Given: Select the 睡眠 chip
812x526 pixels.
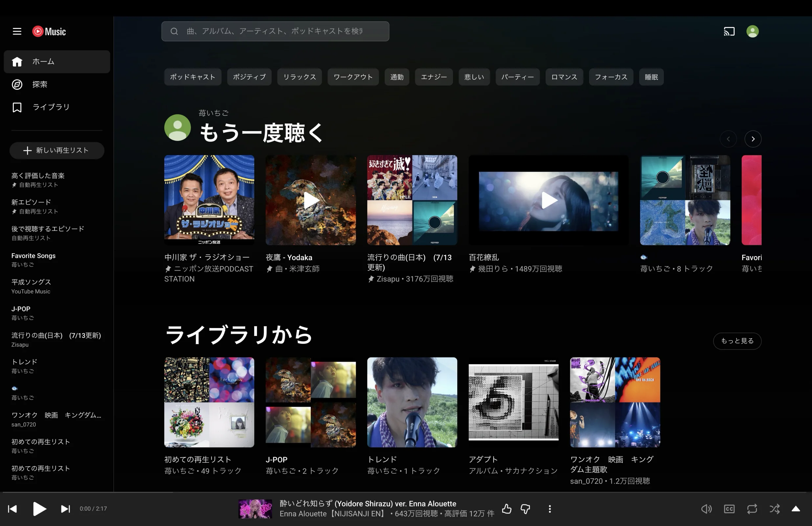Looking at the screenshot, I should click(651, 77).
